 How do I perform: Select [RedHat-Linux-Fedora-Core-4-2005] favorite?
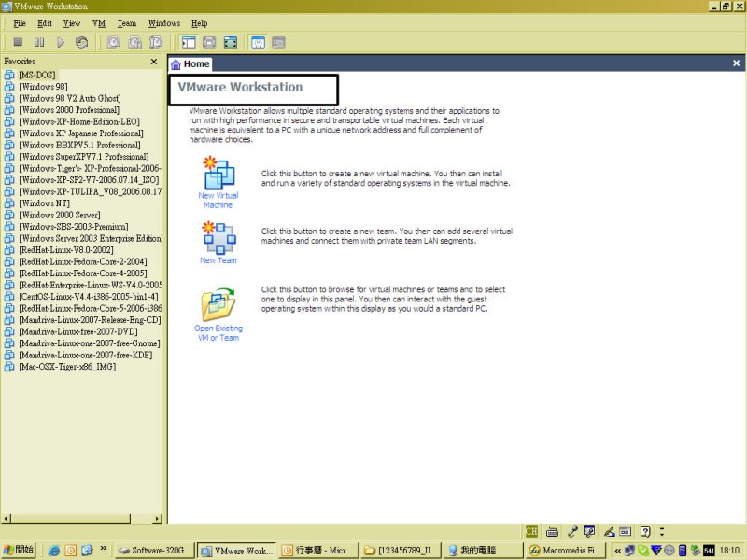point(83,273)
